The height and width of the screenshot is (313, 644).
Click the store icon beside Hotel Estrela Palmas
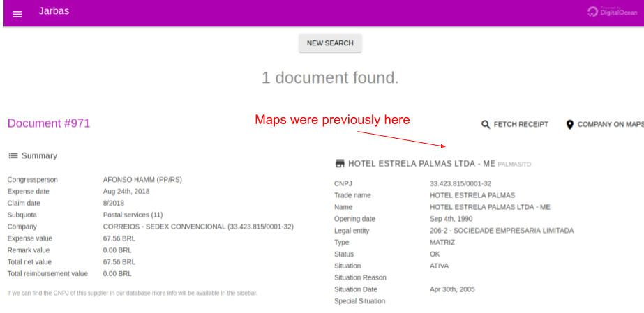[340, 164]
